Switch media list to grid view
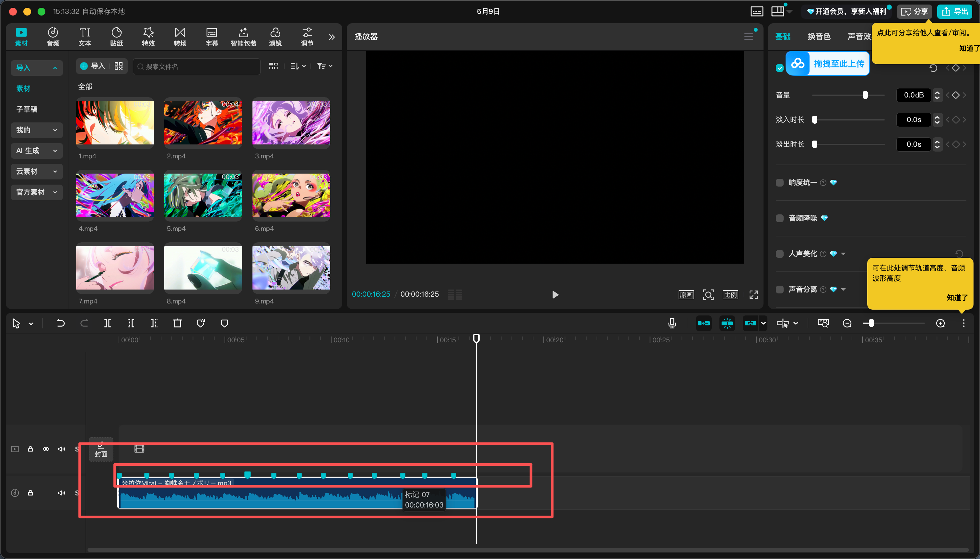980x559 pixels. tap(274, 66)
